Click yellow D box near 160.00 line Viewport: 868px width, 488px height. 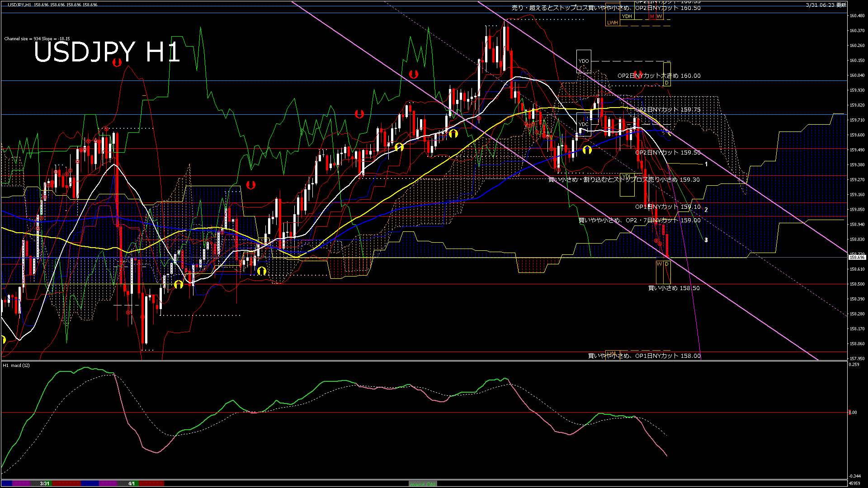667,83
